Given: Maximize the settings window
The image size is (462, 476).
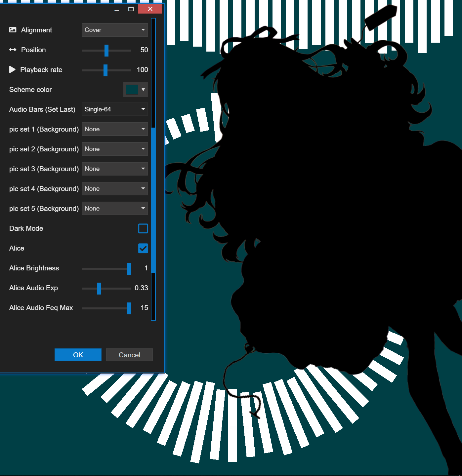Looking at the screenshot, I should click(x=131, y=9).
